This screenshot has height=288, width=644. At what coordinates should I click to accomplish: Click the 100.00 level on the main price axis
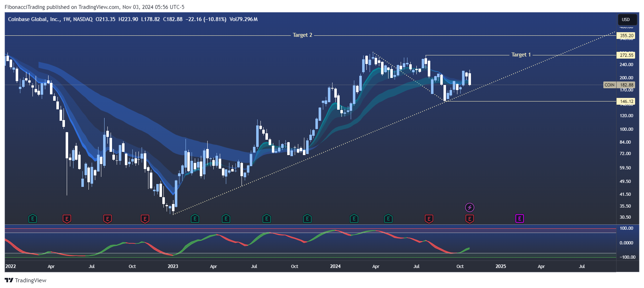point(626,129)
